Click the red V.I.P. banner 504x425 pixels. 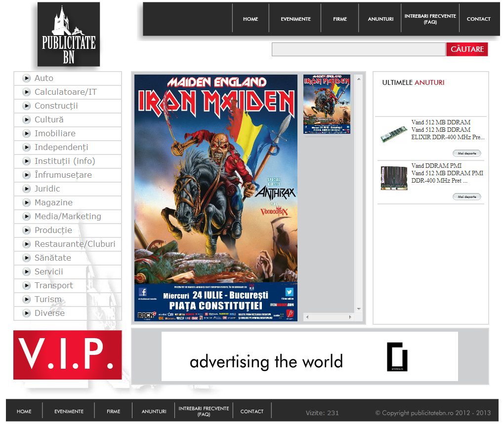(x=68, y=355)
